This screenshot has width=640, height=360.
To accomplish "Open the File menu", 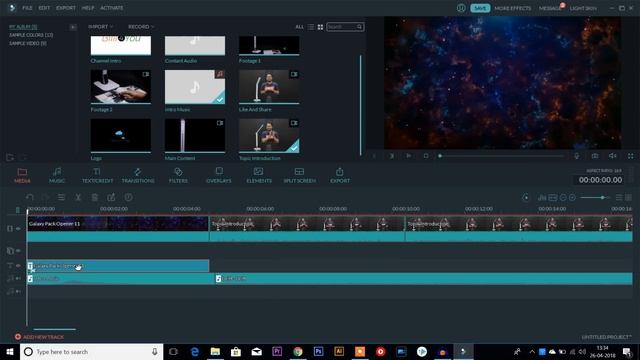I will (x=27, y=8).
